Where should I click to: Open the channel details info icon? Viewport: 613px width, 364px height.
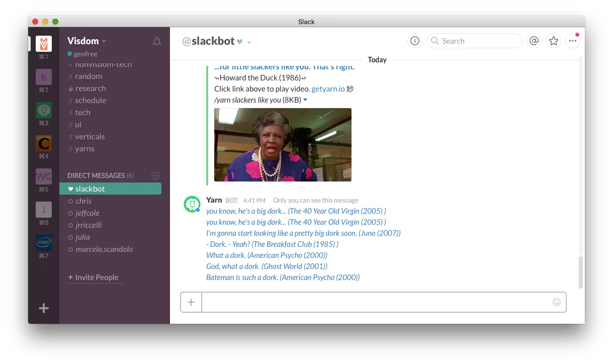(415, 41)
